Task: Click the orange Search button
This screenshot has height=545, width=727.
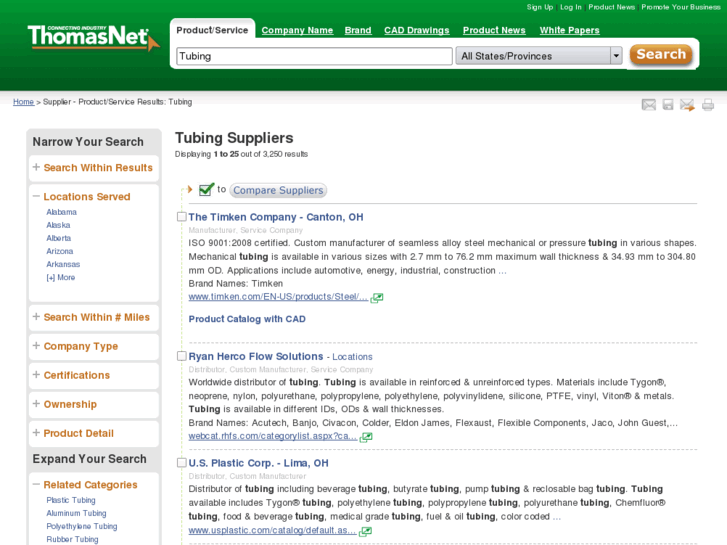Action: (661, 55)
